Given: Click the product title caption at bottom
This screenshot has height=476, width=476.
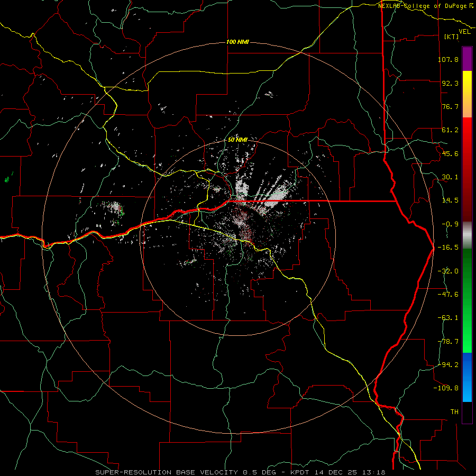Looking at the screenshot, I should pos(241,472).
